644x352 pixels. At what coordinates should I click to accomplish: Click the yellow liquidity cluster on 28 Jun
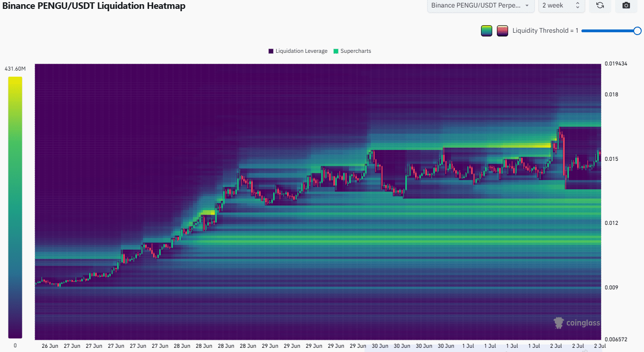tap(206, 213)
